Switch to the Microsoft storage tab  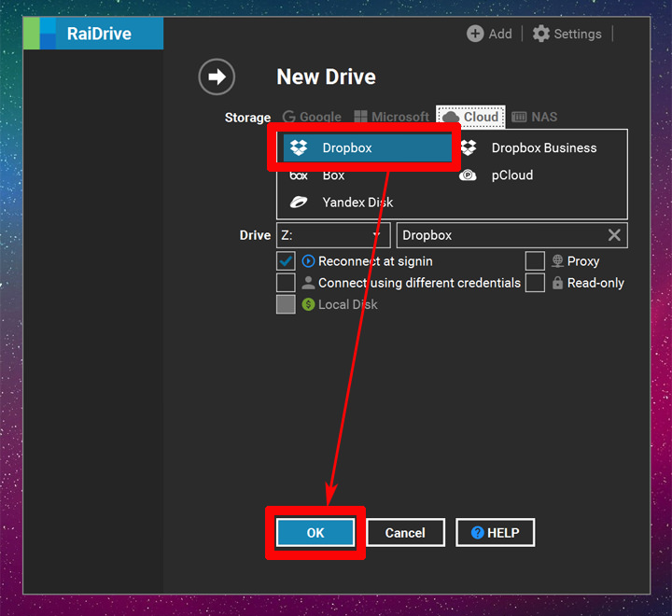point(391,117)
